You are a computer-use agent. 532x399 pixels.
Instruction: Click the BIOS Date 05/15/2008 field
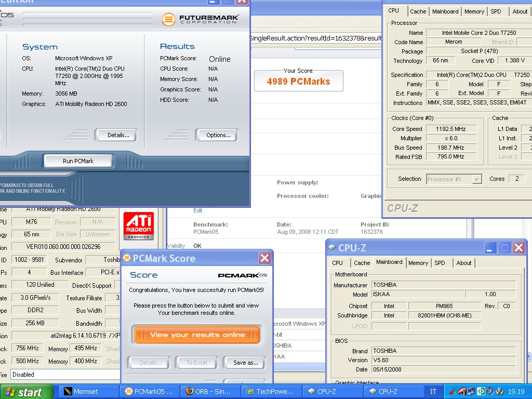[444, 369]
